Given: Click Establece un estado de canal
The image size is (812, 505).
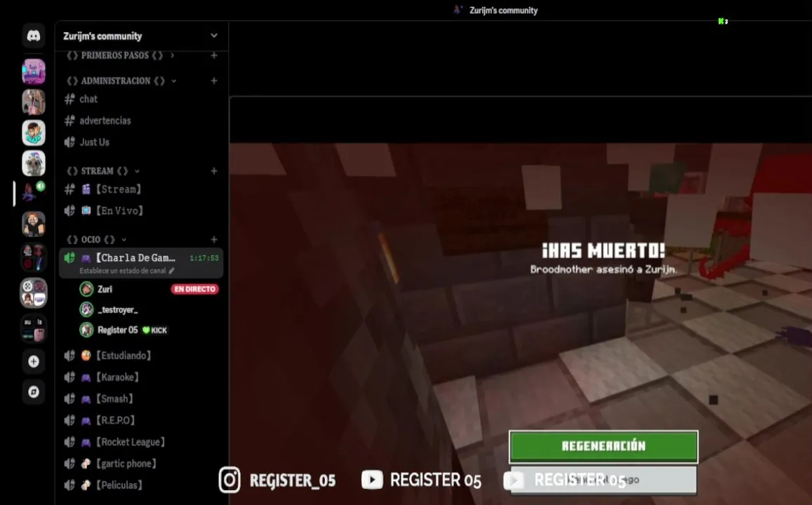Looking at the screenshot, I should (x=127, y=271).
